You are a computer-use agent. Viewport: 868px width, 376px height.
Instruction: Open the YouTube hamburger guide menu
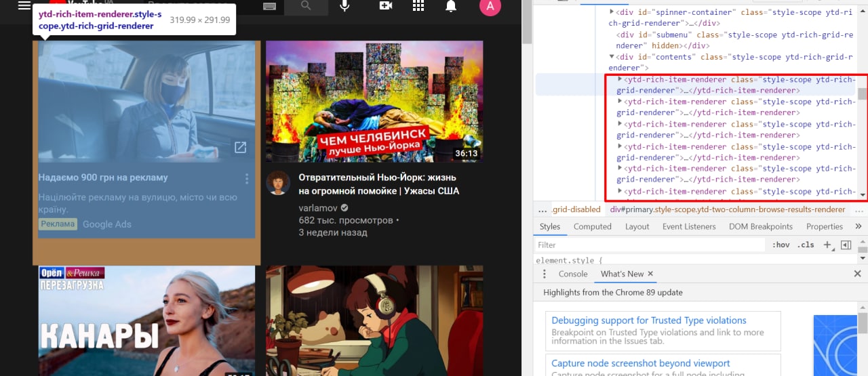(24, 5)
